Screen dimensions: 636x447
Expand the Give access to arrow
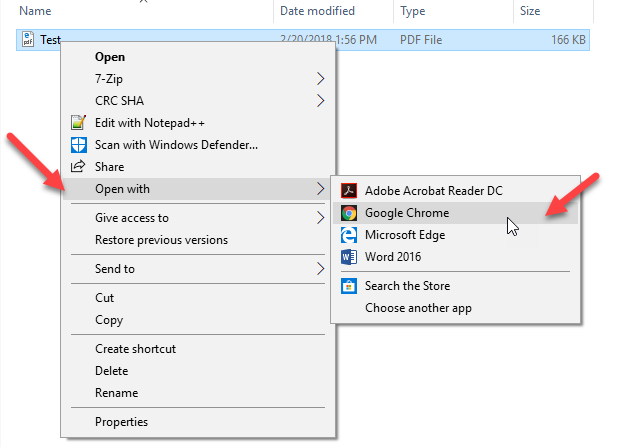tap(320, 218)
